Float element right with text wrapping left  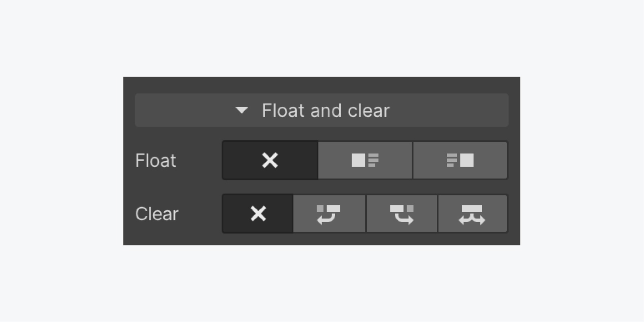coord(460,160)
